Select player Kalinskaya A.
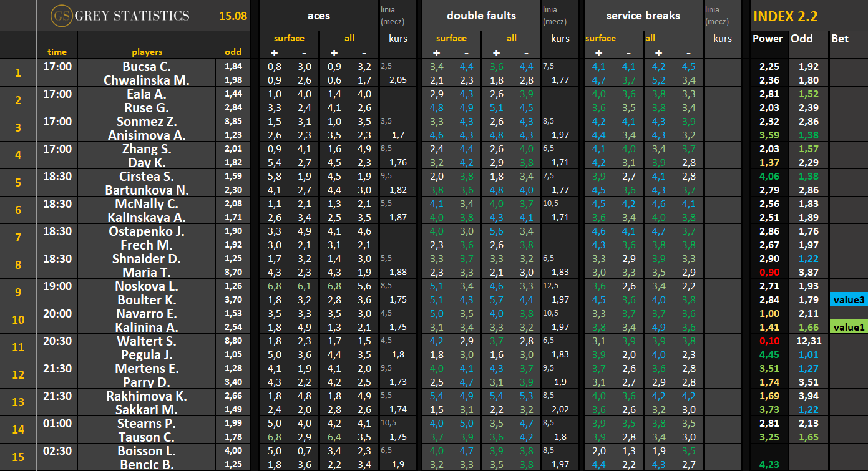 [147, 218]
